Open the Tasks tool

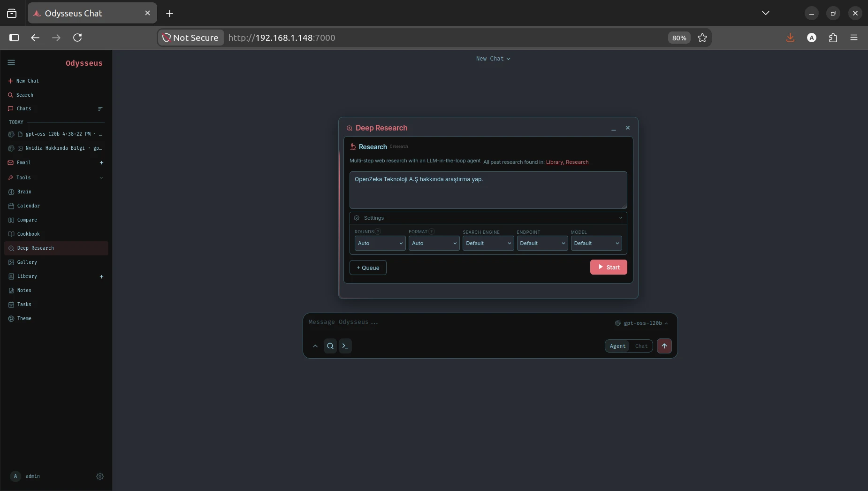(24, 305)
